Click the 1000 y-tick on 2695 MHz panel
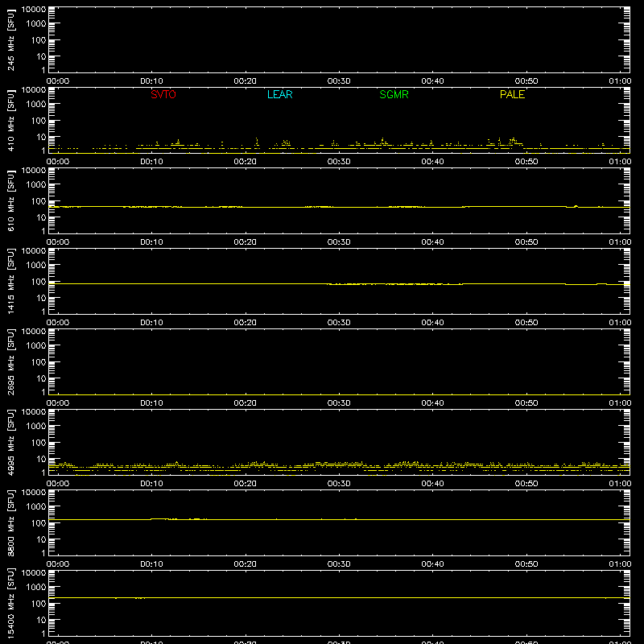644x644 pixels. 36,346
